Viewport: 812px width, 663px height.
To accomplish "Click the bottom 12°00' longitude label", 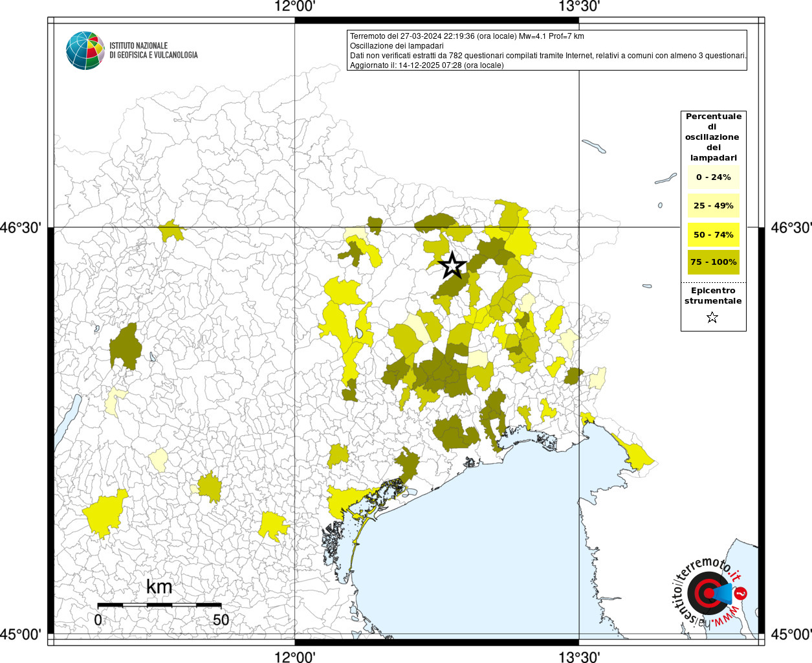I will pyautogui.click(x=295, y=657).
